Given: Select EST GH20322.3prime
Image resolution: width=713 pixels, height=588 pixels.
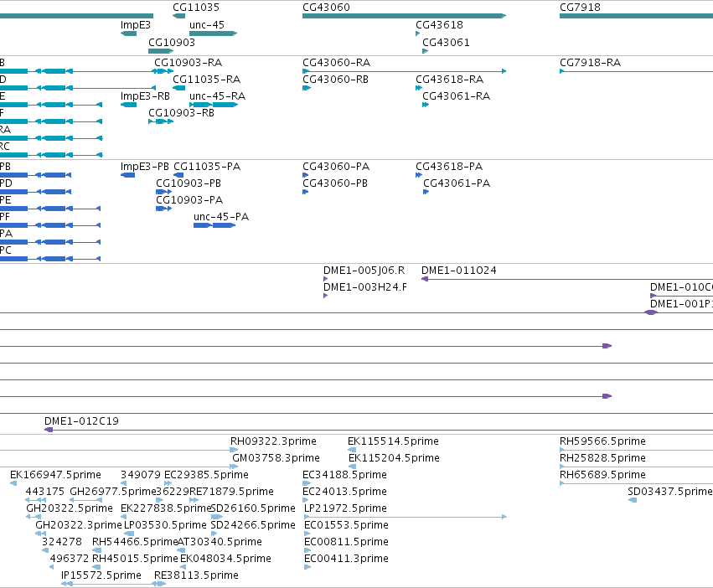Looking at the screenshot, I should 79,525.
